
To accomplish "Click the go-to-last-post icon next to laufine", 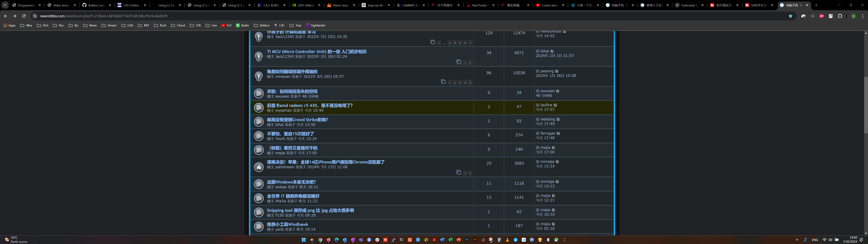I will pos(555,105).
